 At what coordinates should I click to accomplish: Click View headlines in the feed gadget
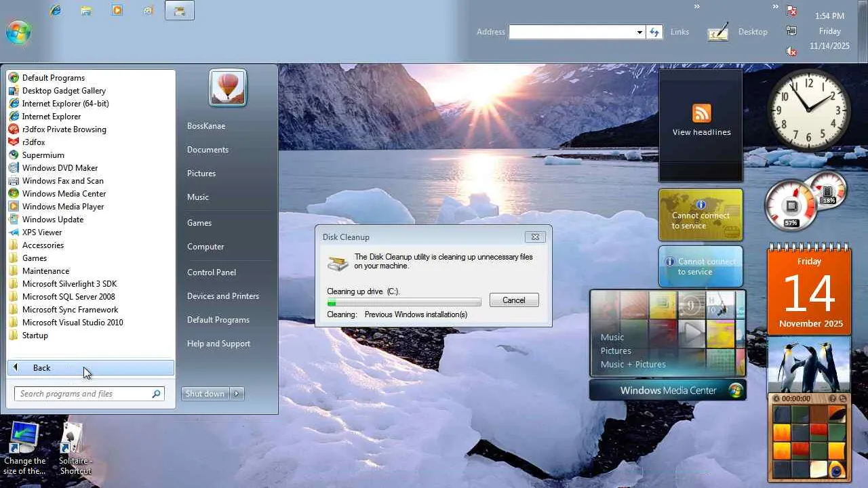(x=701, y=132)
